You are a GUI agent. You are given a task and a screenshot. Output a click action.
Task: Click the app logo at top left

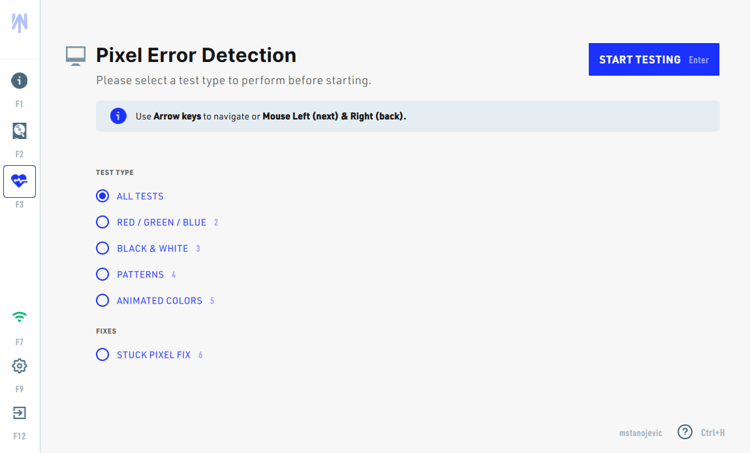pos(19,22)
